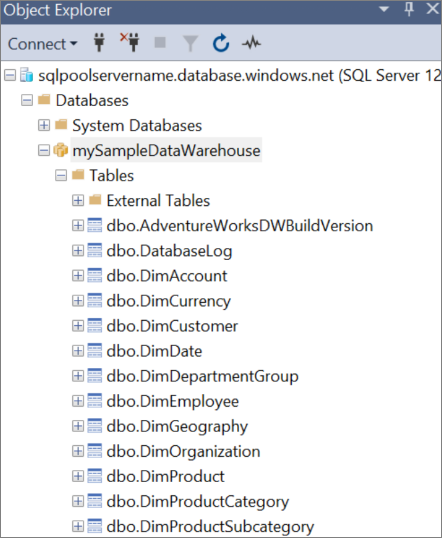Click table icon for dbo.DimCustomer
The height and width of the screenshot is (538, 442).
coord(95,326)
